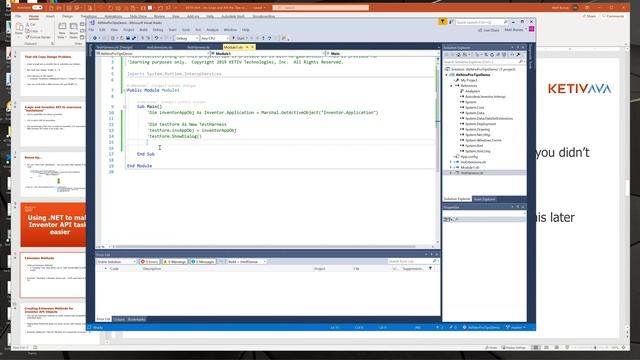The width and height of the screenshot is (640, 360).
Task: Click PowerPoint Reading view icon in status bar
Action: (x=557, y=347)
